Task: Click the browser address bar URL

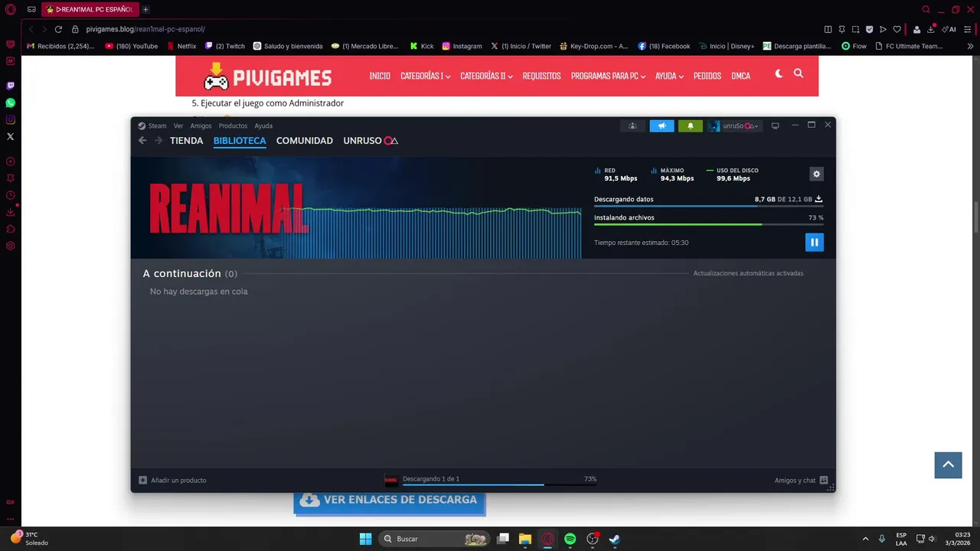Action: tap(145, 29)
